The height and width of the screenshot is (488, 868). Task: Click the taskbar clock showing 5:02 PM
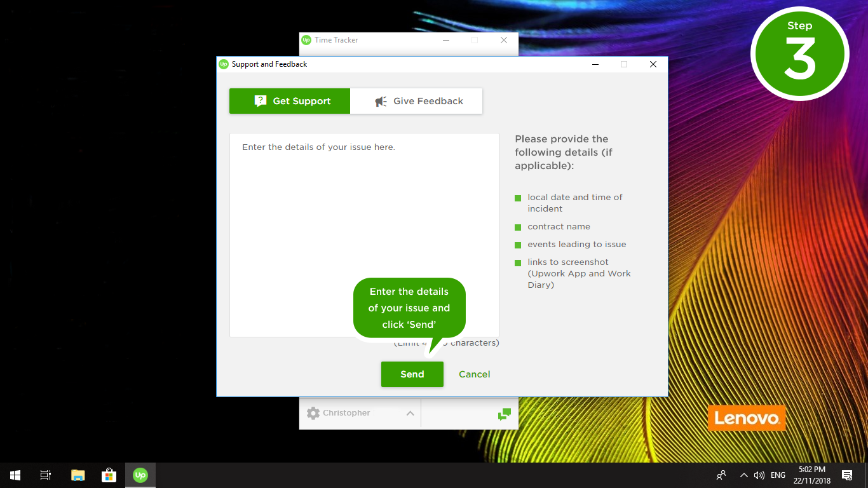pos(811,475)
